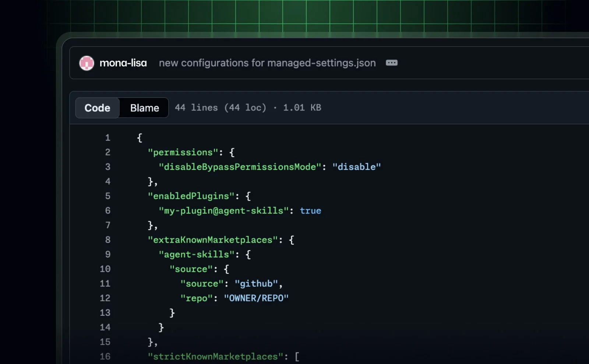The image size is (589, 364).
Task: Click the "disable" string value
Action: [356, 167]
